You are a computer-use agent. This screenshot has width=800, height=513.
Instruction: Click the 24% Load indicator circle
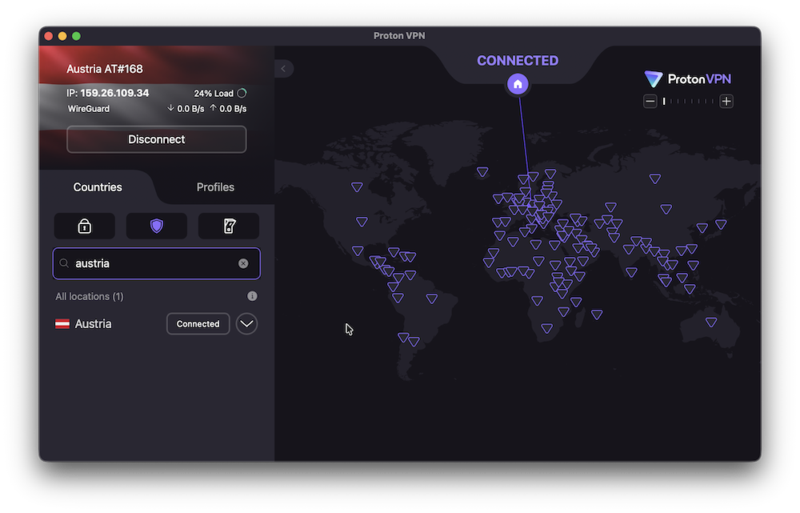(x=242, y=93)
